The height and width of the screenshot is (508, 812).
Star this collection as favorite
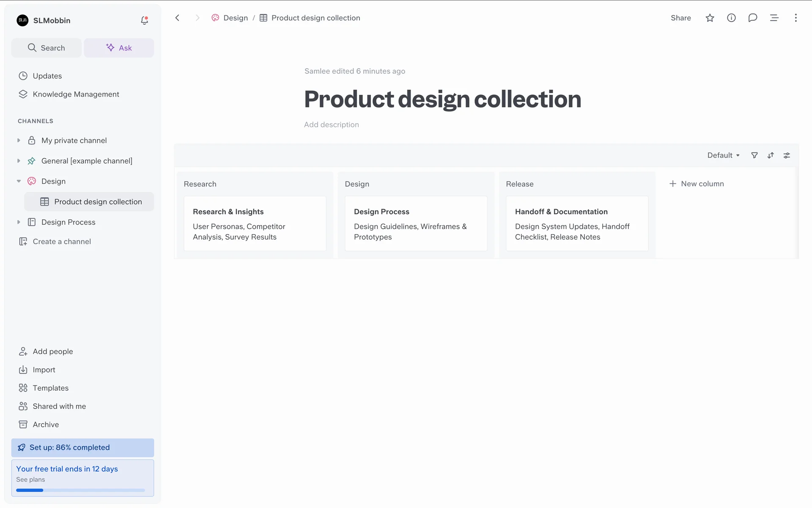click(x=710, y=18)
